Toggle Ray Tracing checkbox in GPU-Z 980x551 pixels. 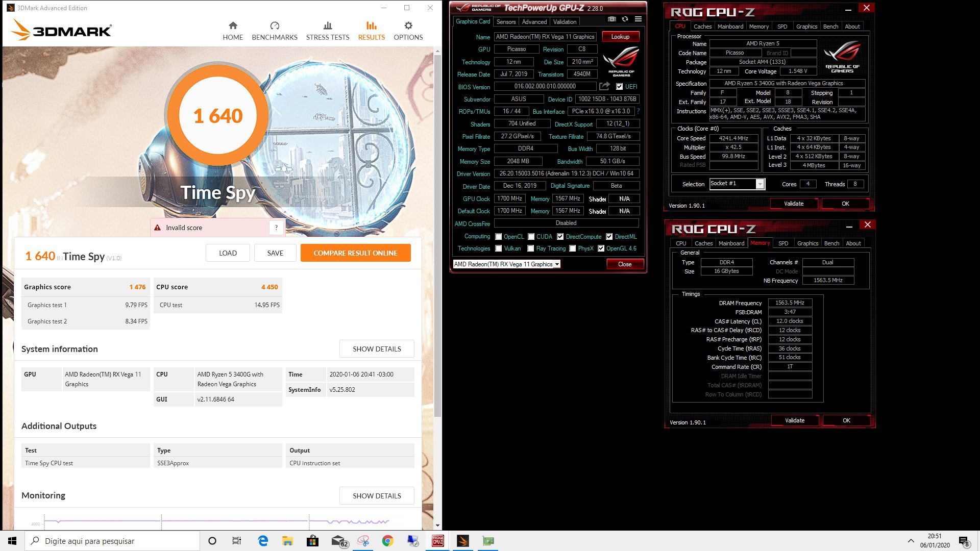tap(531, 248)
